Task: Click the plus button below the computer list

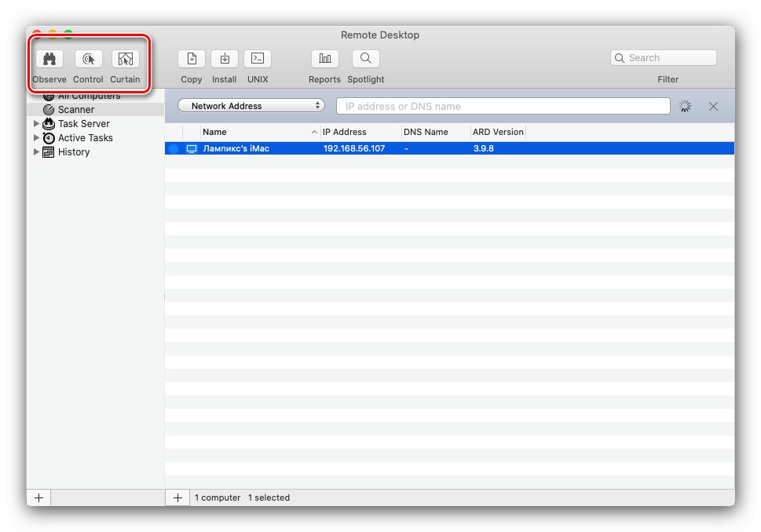Action: 177,497
